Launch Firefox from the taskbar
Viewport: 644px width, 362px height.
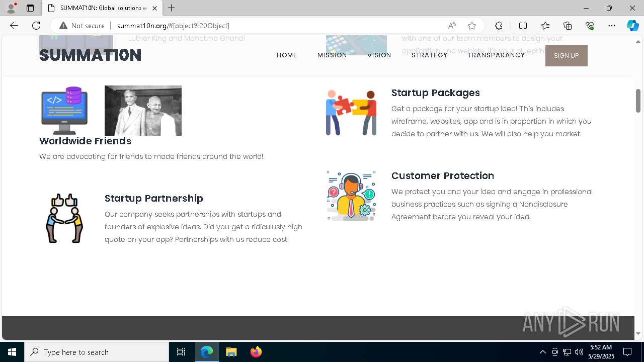pos(256,352)
